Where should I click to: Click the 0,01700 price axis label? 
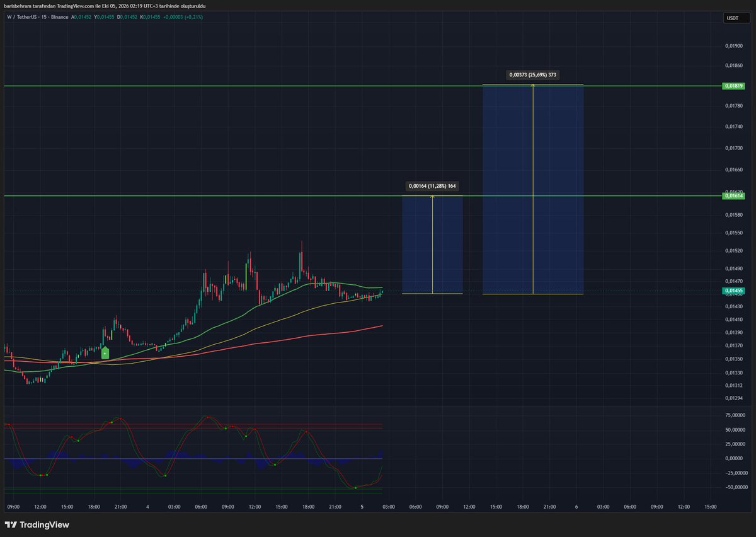coord(733,148)
